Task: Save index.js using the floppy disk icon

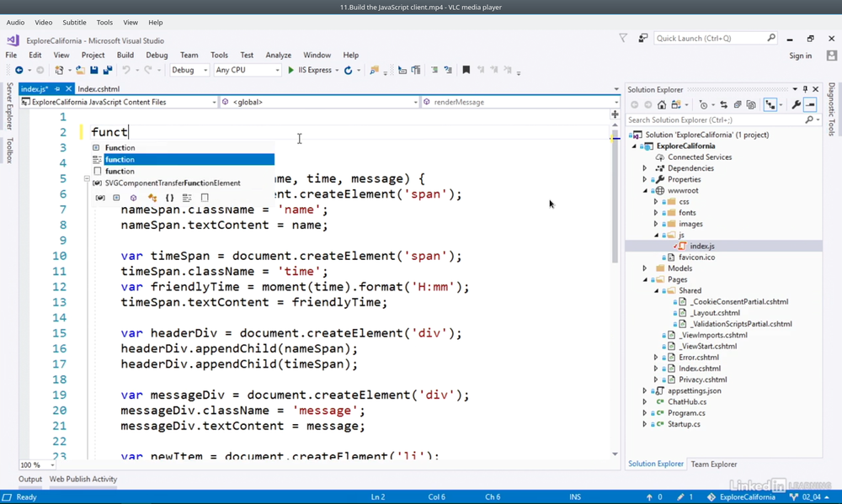Action: pyautogui.click(x=94, y=71)
